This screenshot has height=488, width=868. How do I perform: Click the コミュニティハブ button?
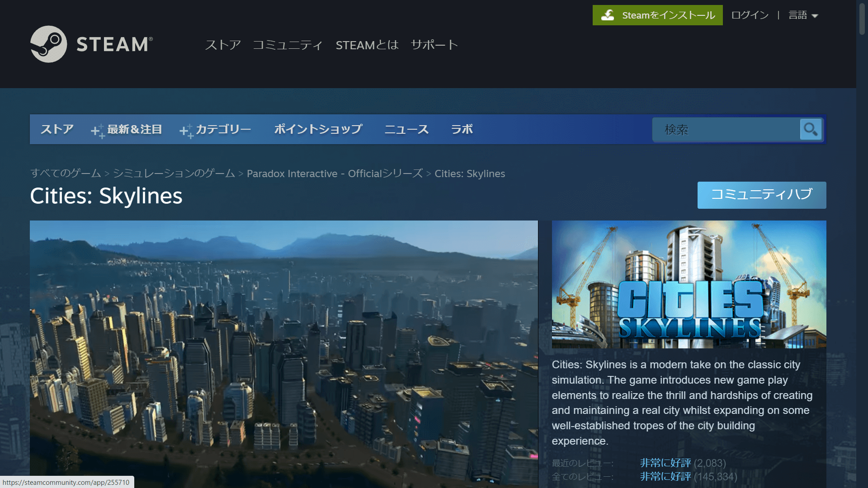point(761,195)
